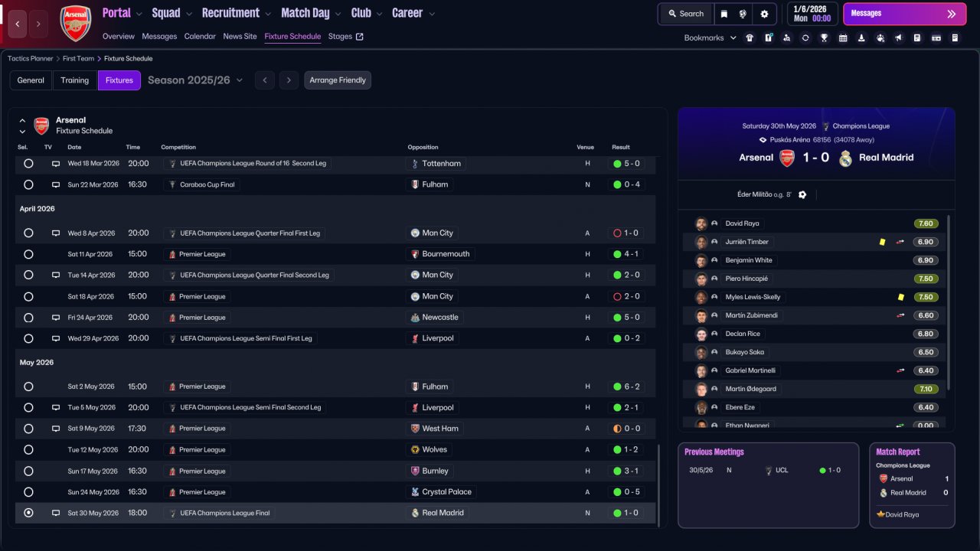Select the Fri 24 Apr Newcastle fixture radio
Viewport: 980px width, 551px height.
28,318
